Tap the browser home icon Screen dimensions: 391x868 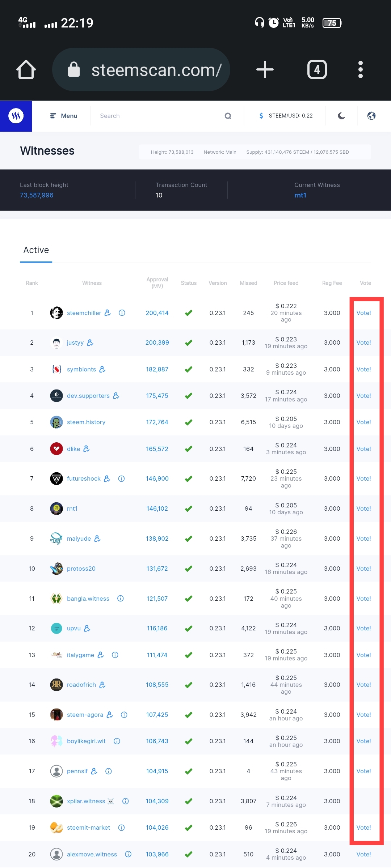pos(26,69)
